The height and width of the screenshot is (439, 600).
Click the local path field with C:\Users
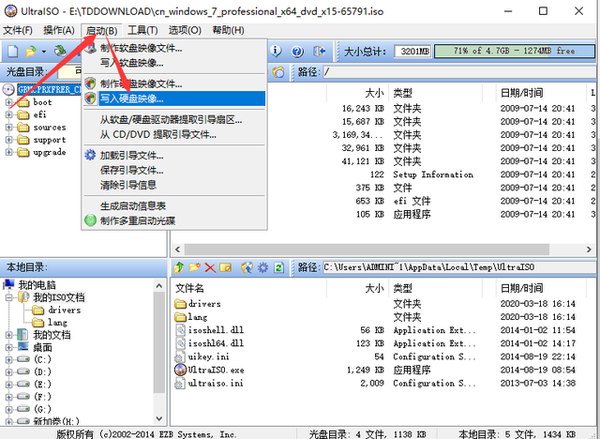(x=458, y=267)
